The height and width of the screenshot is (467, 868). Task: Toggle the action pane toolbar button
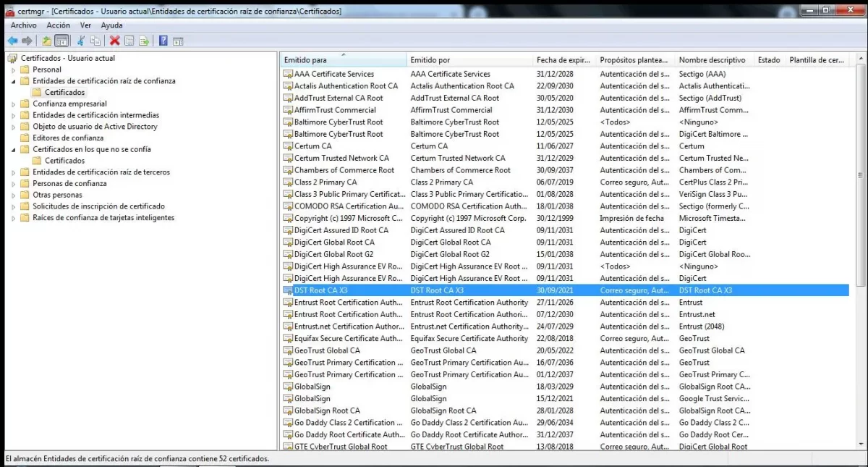178,41
